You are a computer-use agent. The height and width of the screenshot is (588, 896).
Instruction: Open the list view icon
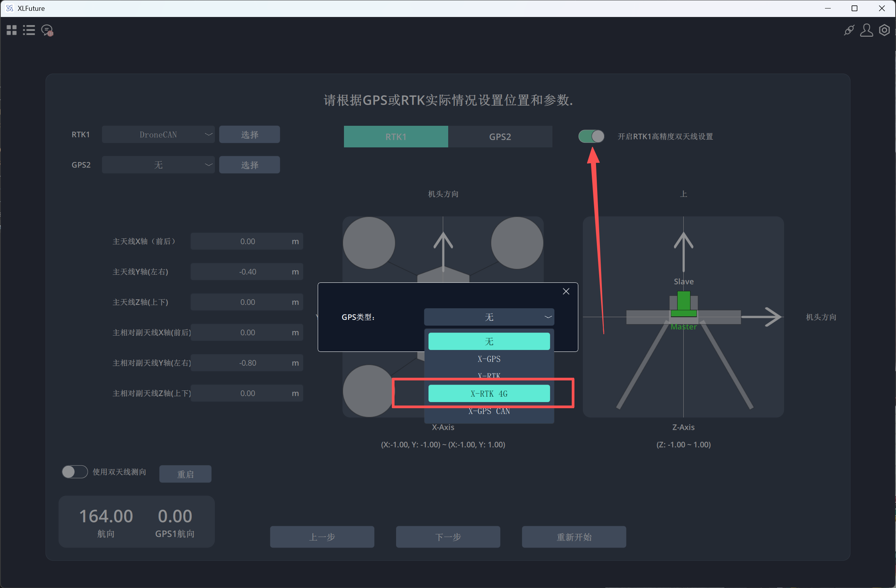[x=29, y=30]
